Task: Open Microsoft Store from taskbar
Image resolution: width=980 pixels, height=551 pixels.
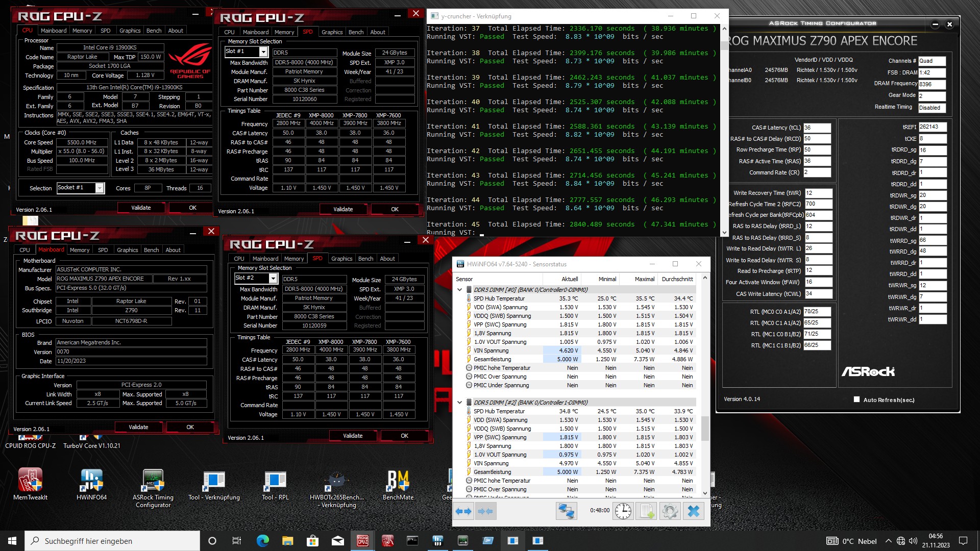Action: pos(312,541)
